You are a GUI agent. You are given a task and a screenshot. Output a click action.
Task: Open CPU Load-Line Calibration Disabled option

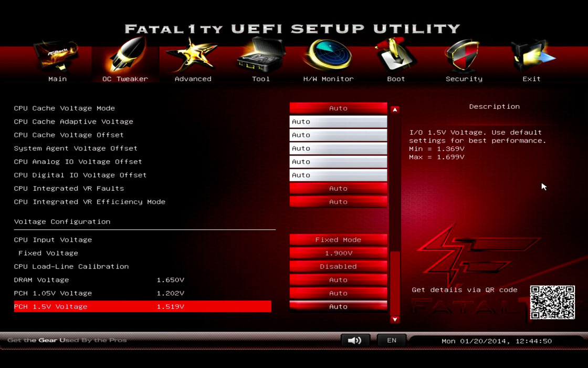pyautogui.click(x=338, y=267)
